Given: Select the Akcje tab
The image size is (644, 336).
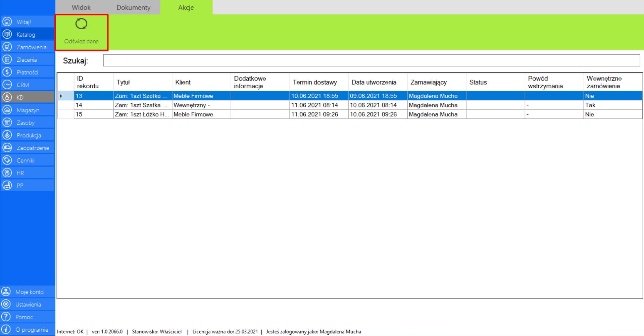Looking at the screenshot, I should tap(186, 7).
